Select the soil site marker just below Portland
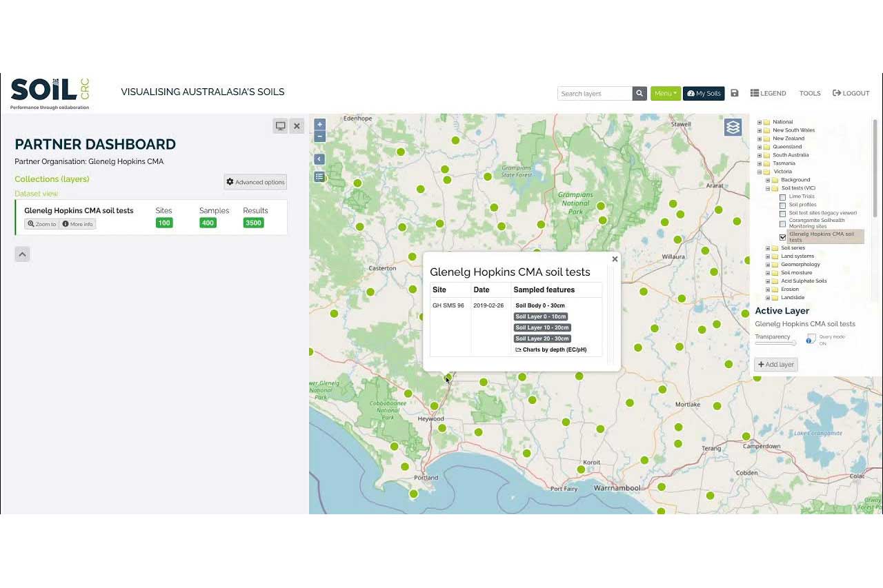883x588 pixels. 413,494
